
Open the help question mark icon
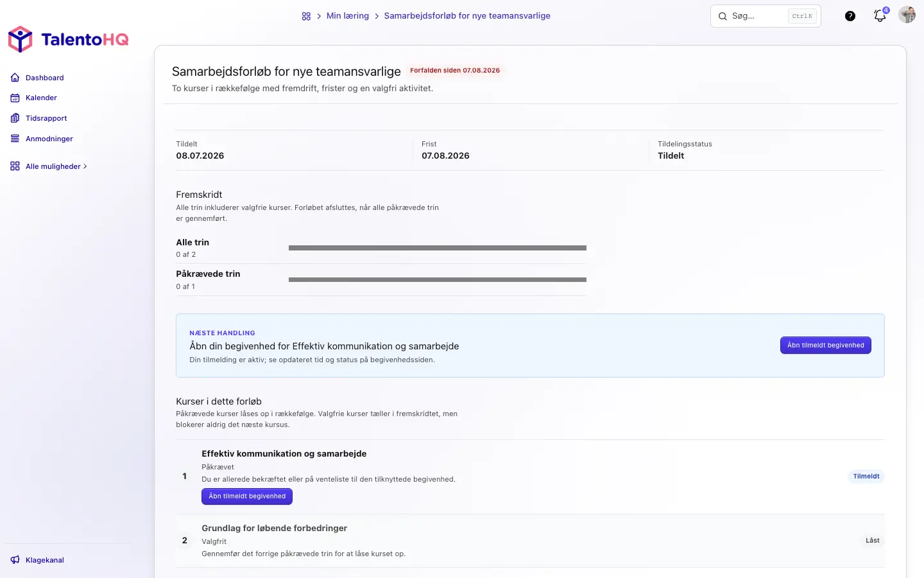click(x=850, y=16)
